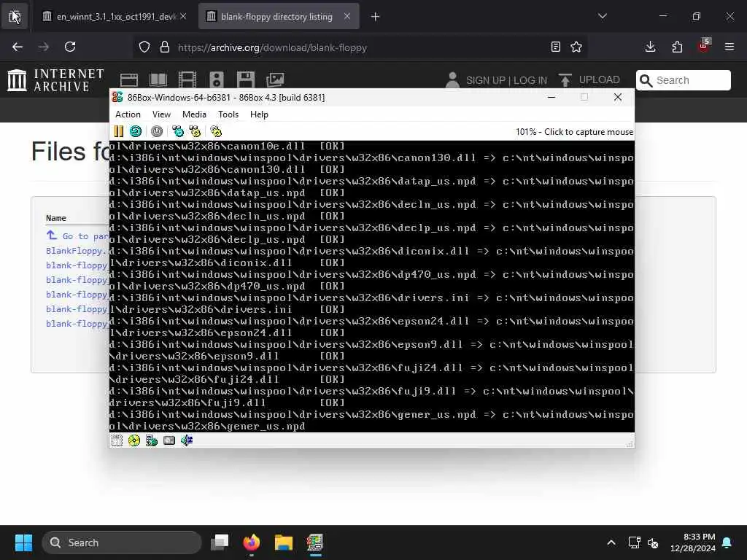
Task: Click the Windows taskbar Search box
Action: click(x=122, y=542)
